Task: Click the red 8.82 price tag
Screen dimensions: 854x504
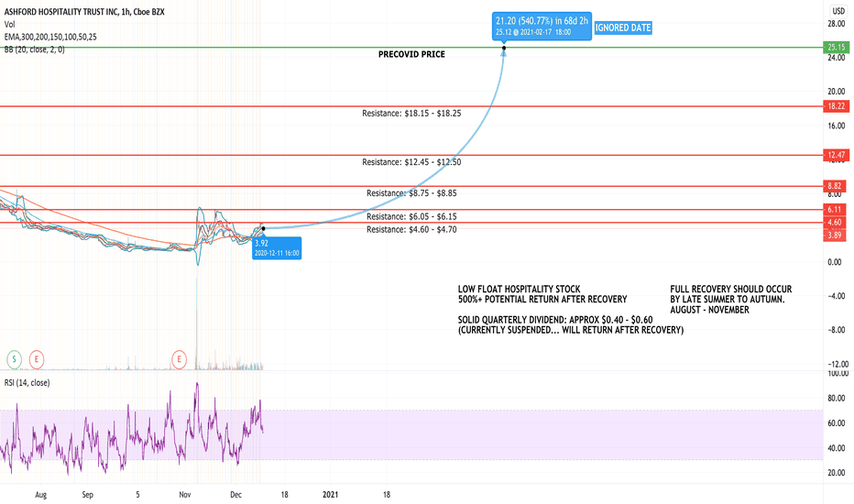Action: pos(835,186)
